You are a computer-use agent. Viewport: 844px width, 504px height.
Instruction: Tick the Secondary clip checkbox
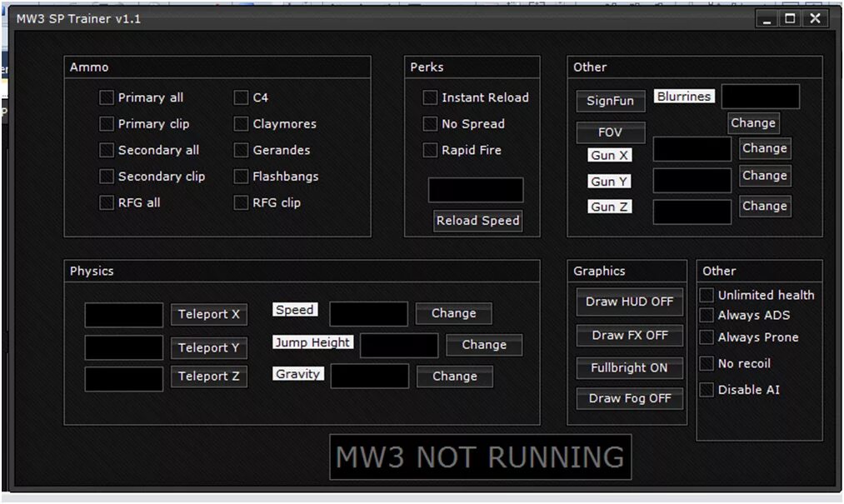coord(107,176)
